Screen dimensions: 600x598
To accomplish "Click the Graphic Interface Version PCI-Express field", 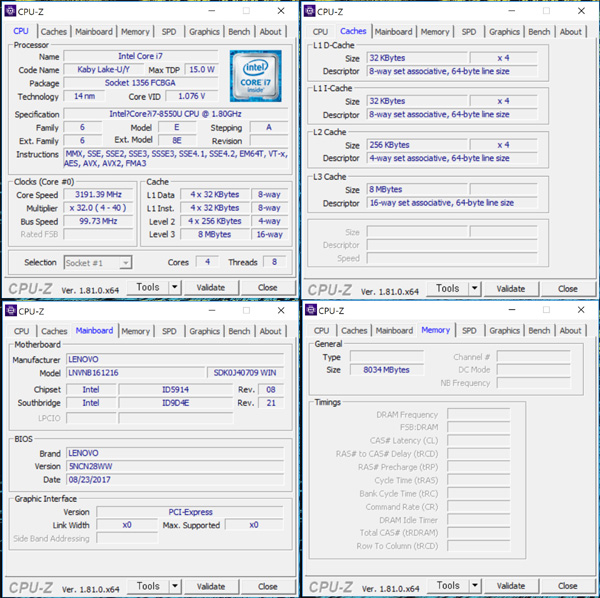I will pyautogui.click(x=190, y=512).
